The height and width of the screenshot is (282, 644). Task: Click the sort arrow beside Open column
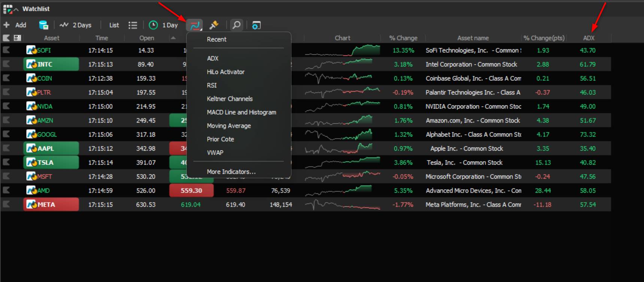(173, 38)
